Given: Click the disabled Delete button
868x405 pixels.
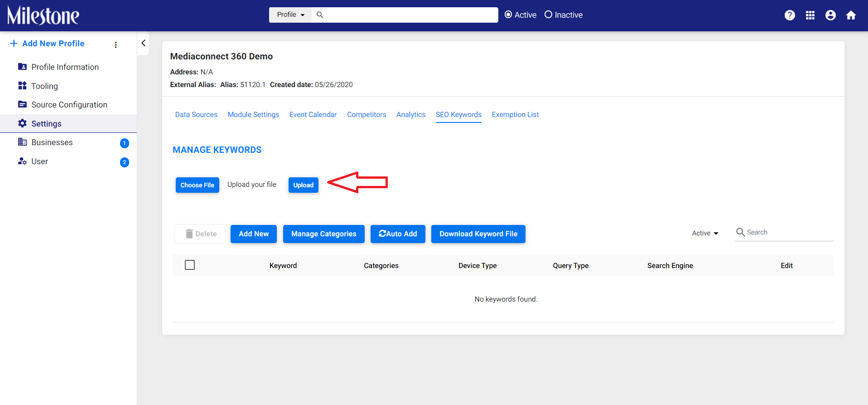Looking at the screenshot, I should tap(200, 234).
